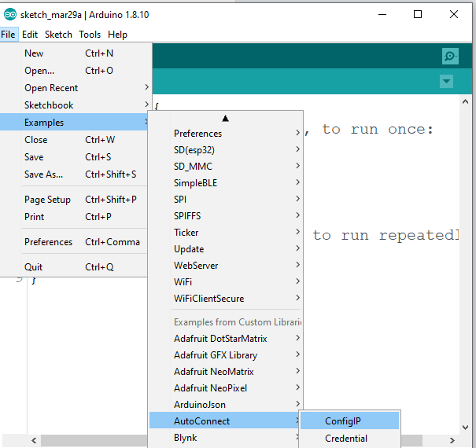The image size is (476, 448).
Task: Close the Arduino window
Action: pyautogui.click(x=454, y=14)
